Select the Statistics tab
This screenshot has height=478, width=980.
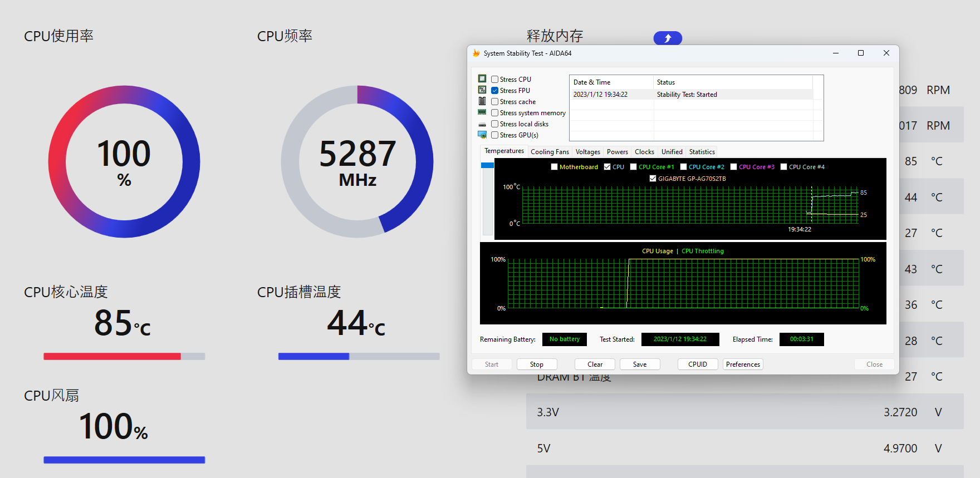tap(702, 152)
